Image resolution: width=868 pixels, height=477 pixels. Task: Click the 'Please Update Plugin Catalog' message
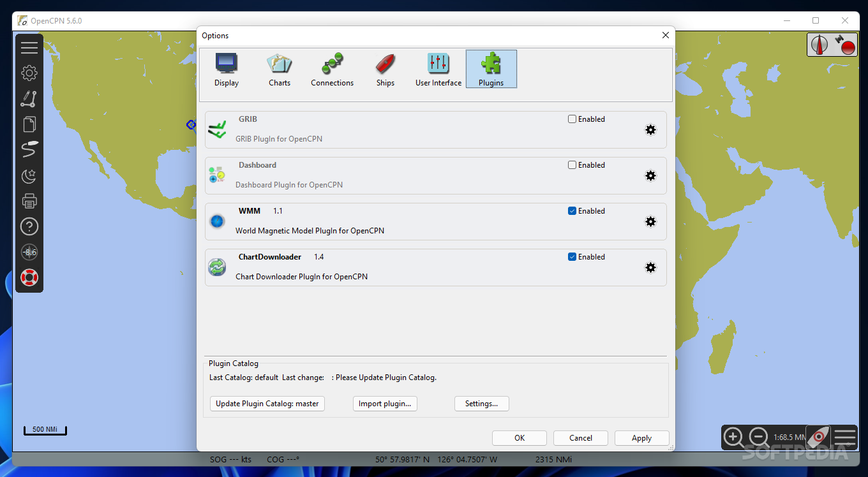(386, 378)
